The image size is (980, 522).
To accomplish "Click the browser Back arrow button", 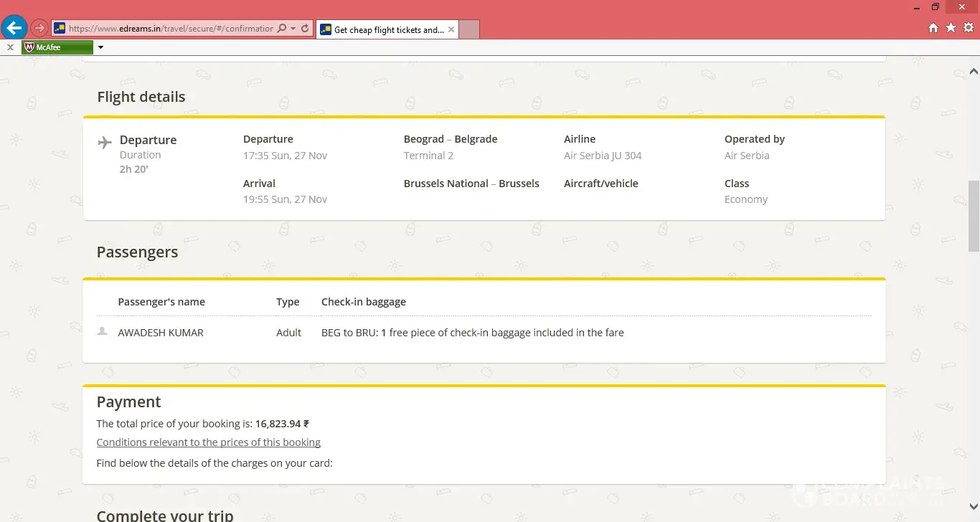I will click(14, 29).
